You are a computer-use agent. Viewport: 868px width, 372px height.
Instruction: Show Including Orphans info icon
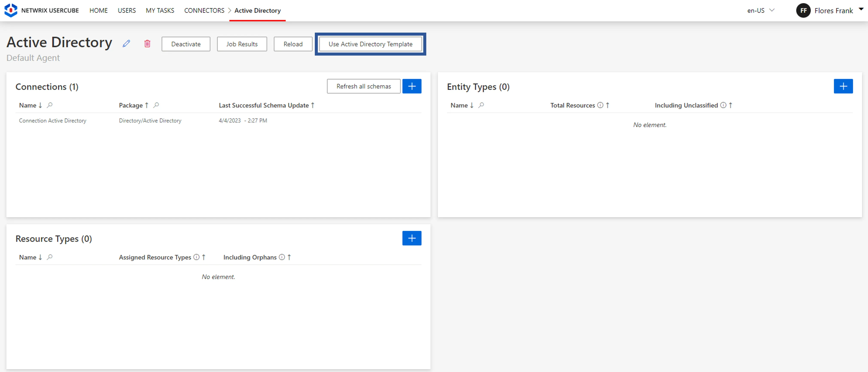point(282,257)
